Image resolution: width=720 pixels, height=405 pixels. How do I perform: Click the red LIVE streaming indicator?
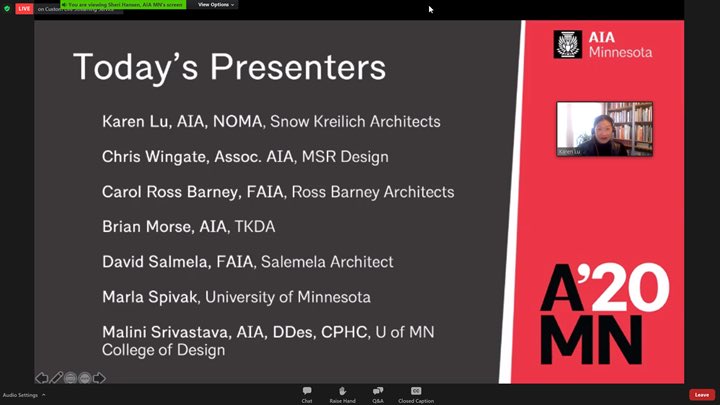pos(24,8)
